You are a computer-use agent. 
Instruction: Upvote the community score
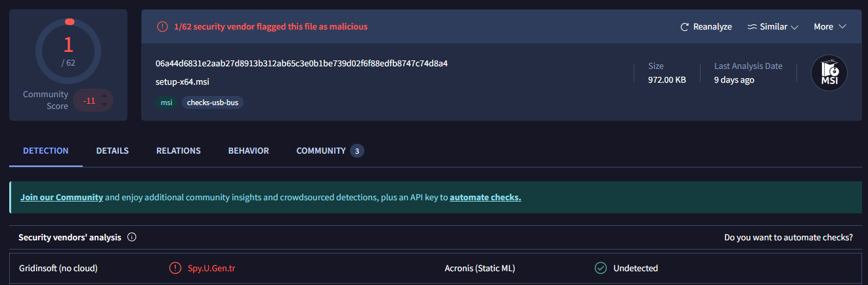pos(104,96)
